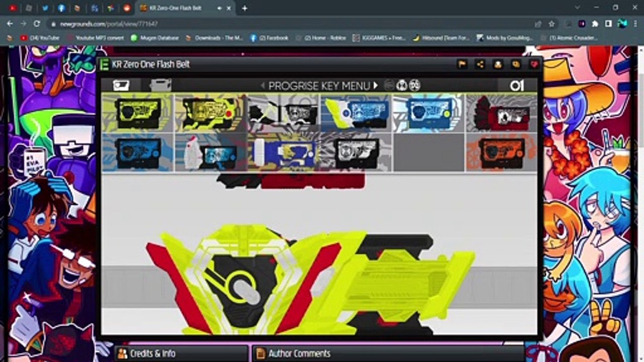The width and height of the screenshot is (644, 362).
Task: Choose the silver-grey Progrise key
Action: click(x=356, y=152)
